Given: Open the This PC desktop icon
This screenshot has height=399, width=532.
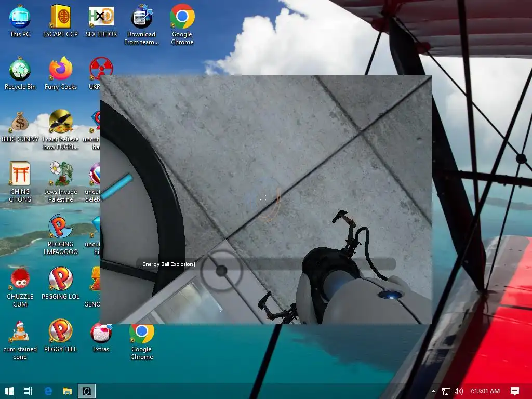Looking at the screenshot, I should pyautogui.click(x=20, y=21).
